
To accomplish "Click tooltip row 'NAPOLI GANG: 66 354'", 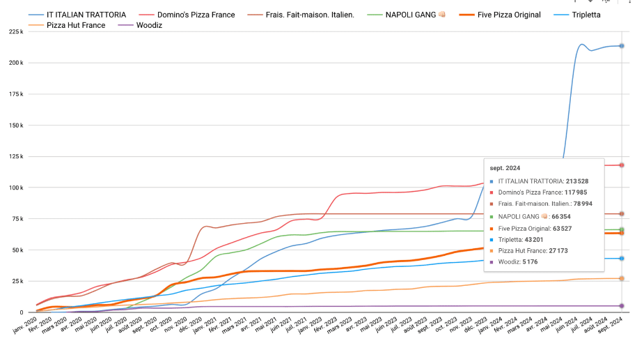I will coord(531,216).
